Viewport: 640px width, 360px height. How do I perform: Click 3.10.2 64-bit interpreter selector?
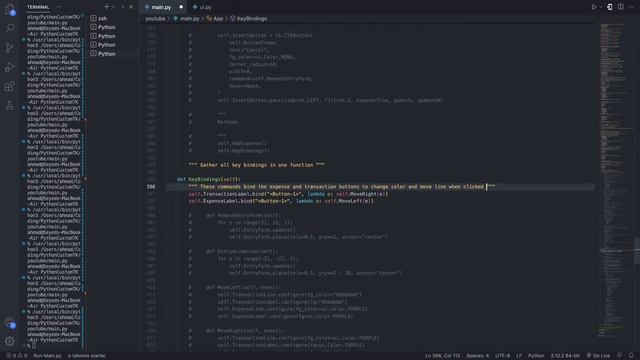[x=565, y=356]
